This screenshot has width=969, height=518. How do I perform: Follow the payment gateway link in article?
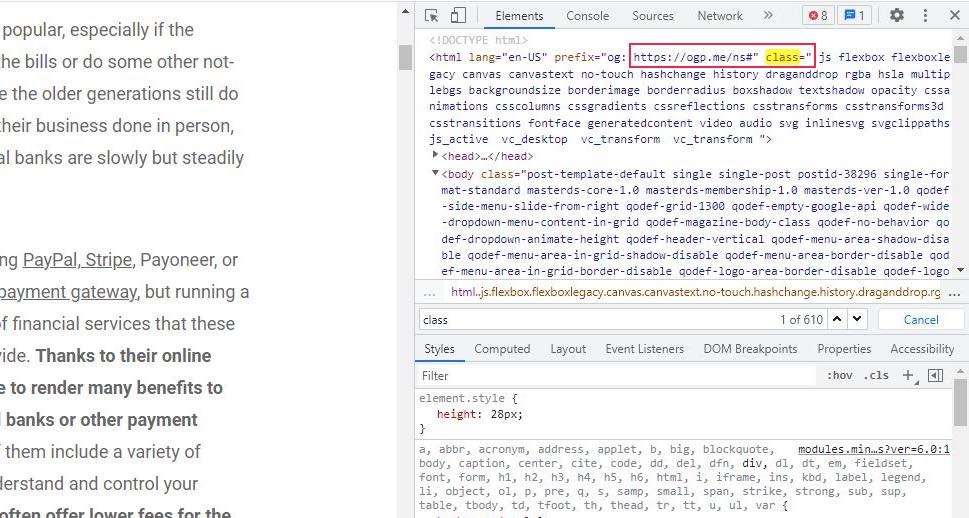point(68,292)
